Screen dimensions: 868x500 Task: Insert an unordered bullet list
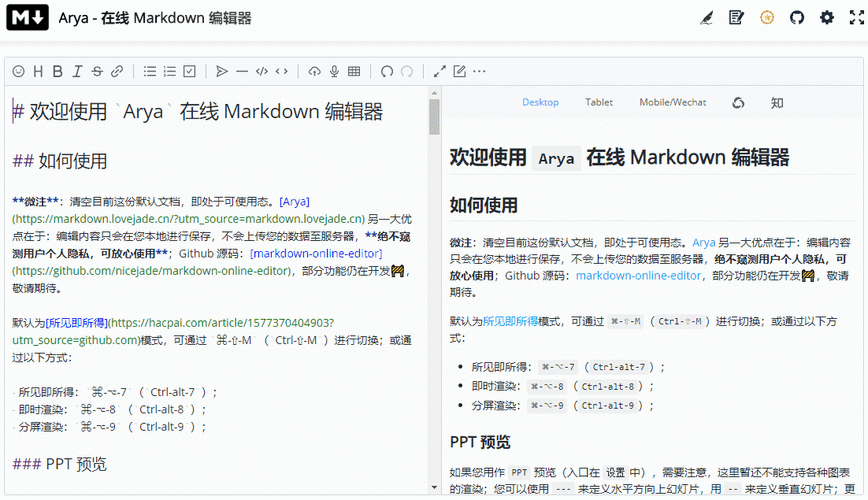tap(149, 71)
